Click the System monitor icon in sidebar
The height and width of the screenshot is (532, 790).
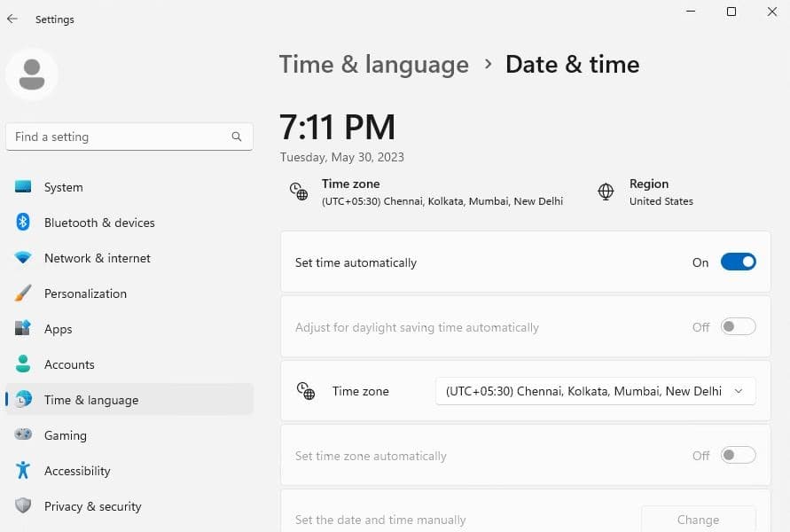pyautogui.click(x=24, y=187)
